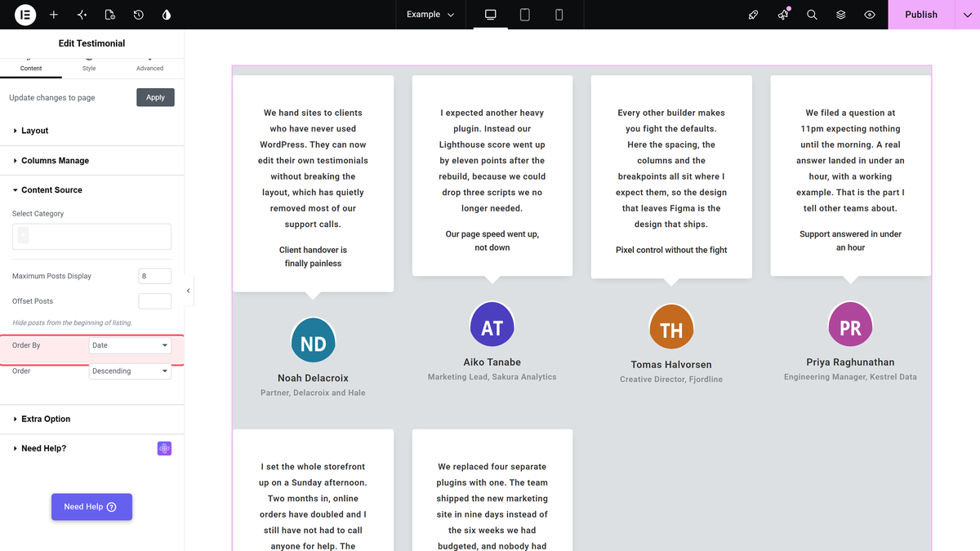Click the testimonial starting 'I set the whole storefront'

(313, 506)
